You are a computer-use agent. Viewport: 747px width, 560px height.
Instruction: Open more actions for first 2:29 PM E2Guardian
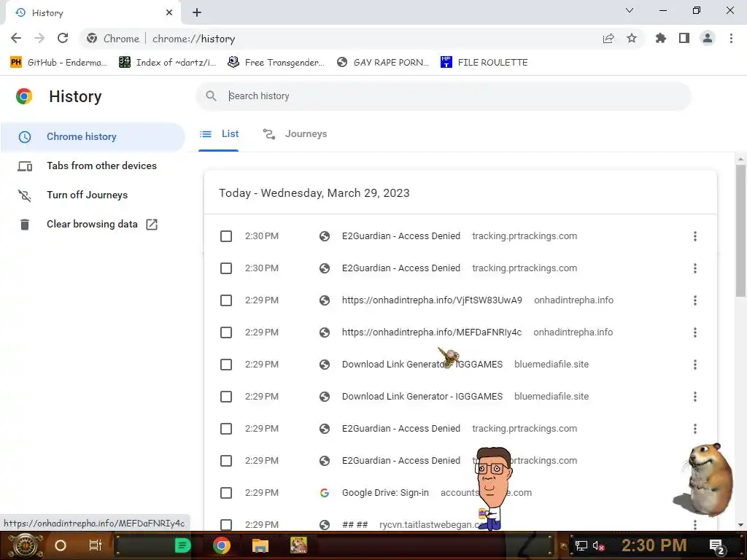coord(695,429)
